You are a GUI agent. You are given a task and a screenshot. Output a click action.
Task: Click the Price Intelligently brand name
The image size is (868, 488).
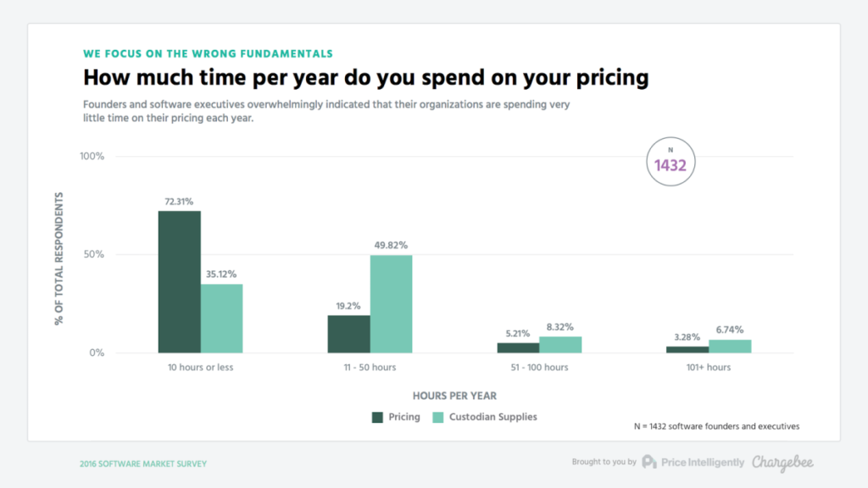tap(703, 462)
